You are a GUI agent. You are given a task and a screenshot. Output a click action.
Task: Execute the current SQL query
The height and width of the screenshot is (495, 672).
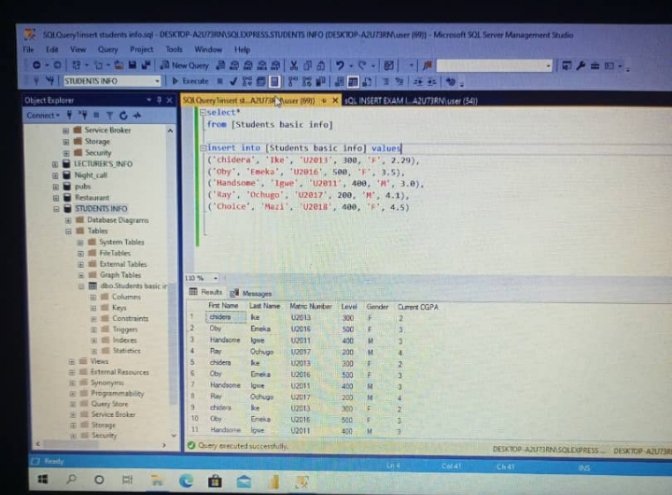pyautogui.click(x=190, y=81)
